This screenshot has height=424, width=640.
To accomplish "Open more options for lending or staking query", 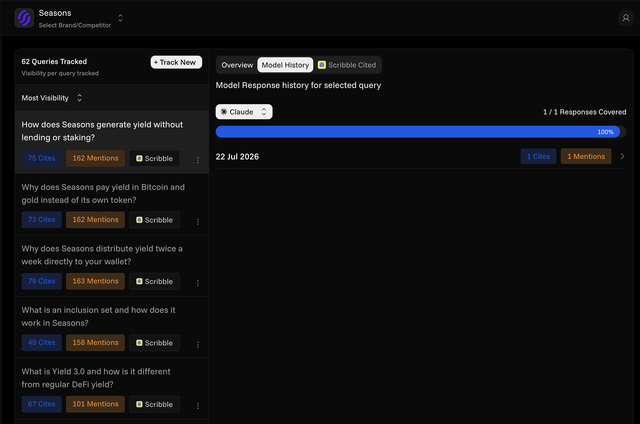I will (198, 160).
